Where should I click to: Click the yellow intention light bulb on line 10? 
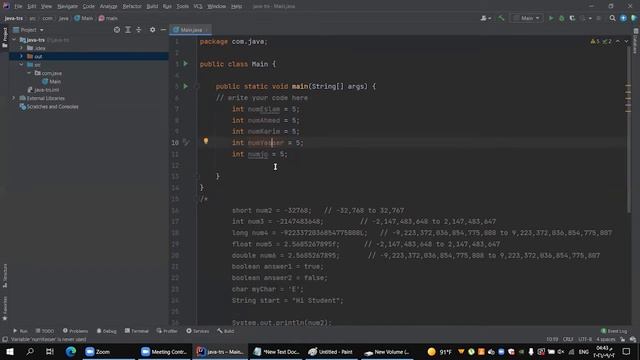(206, 141)
